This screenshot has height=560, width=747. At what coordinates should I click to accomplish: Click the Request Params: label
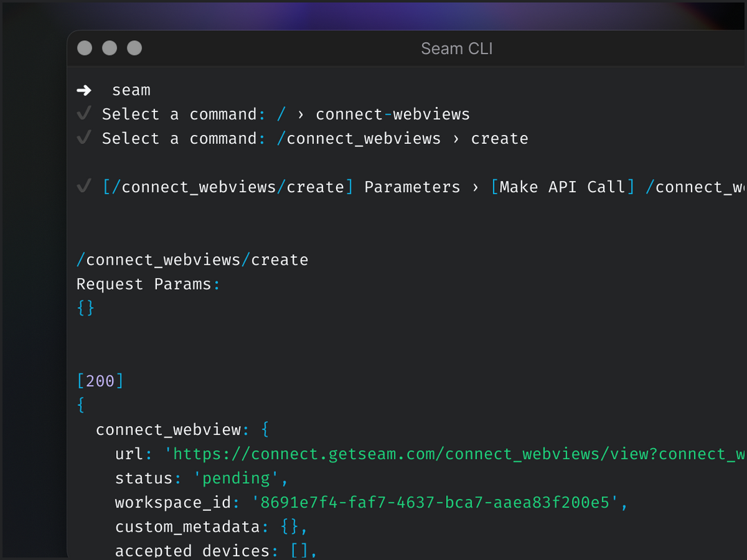(x=148, y=284)
